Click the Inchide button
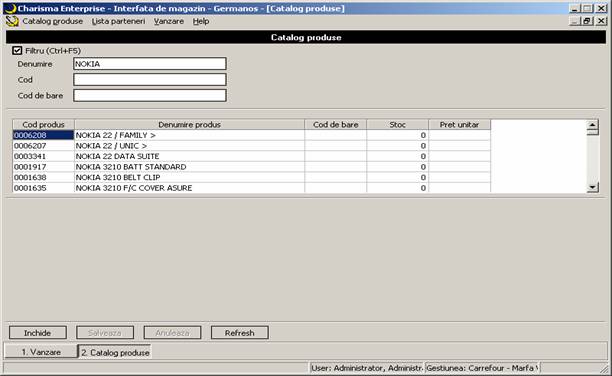 pos(37,333)
